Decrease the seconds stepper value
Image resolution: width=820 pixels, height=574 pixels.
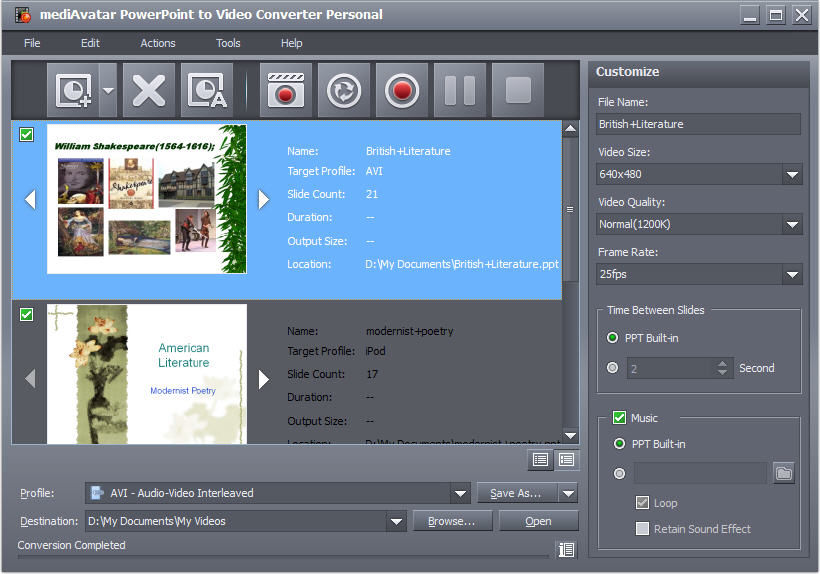point(722,372)
